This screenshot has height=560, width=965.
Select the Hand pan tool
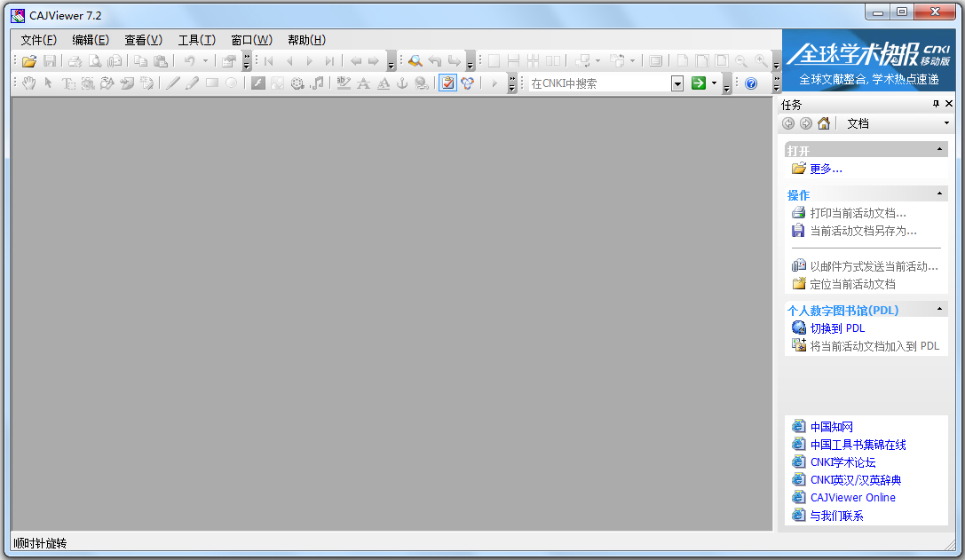(30, 83)
